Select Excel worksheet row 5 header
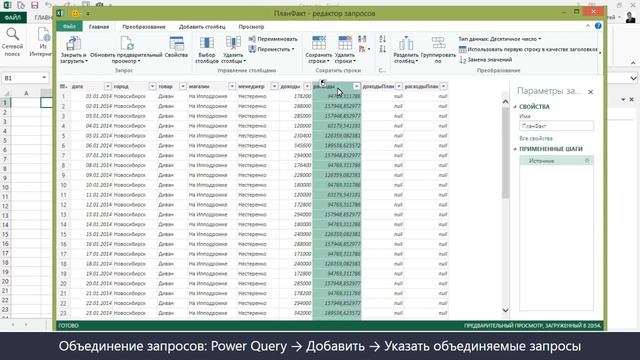Screen dimensions: 640x360 coord(5,140)
